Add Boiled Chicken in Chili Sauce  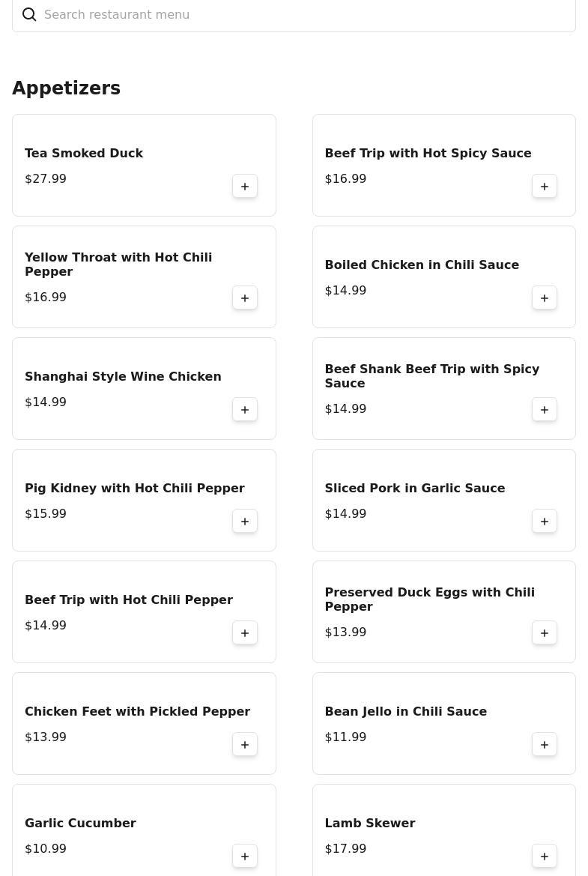click(545, 297)
